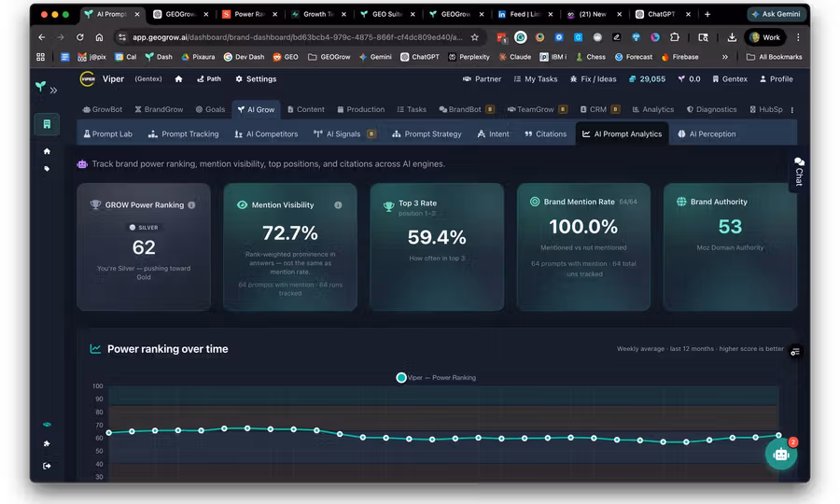This screenshot has height=504, width=840.
Task: Open the extensions puzzle icon
Action: [675, 37]
